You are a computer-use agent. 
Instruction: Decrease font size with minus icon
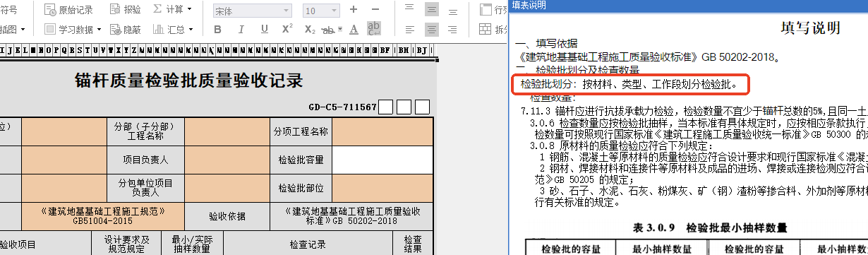point(375,10)
